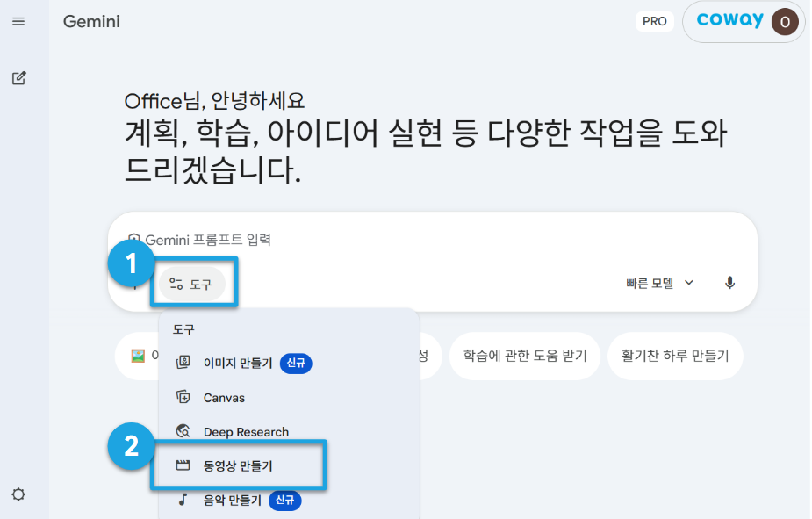Expand the 빠른 모델 model selector
Screen dimensions: 812x519
659,284
